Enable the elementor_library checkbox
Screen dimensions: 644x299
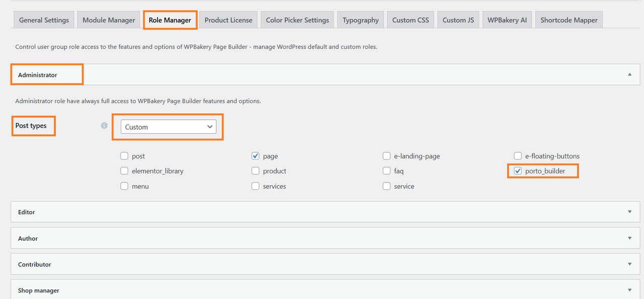coord(124,171)
